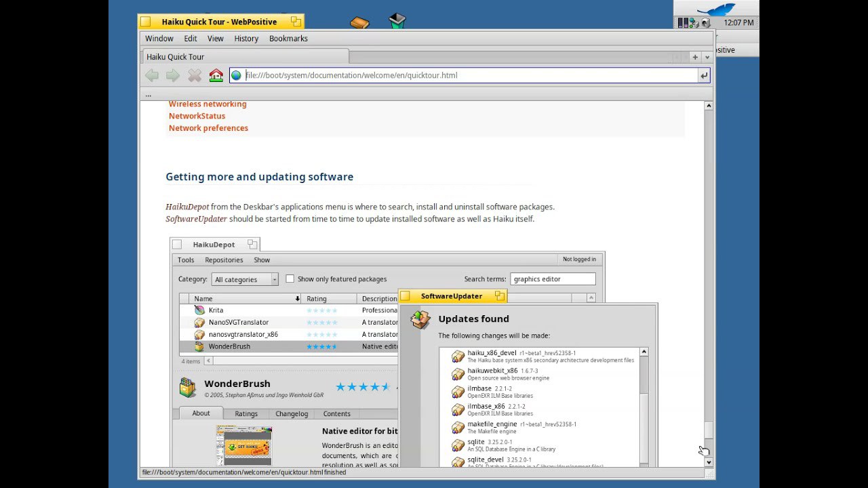Screen dimensions: 868x488
Task: Click the 'Getting more and updating software' heading
Action: coord(259,177)
